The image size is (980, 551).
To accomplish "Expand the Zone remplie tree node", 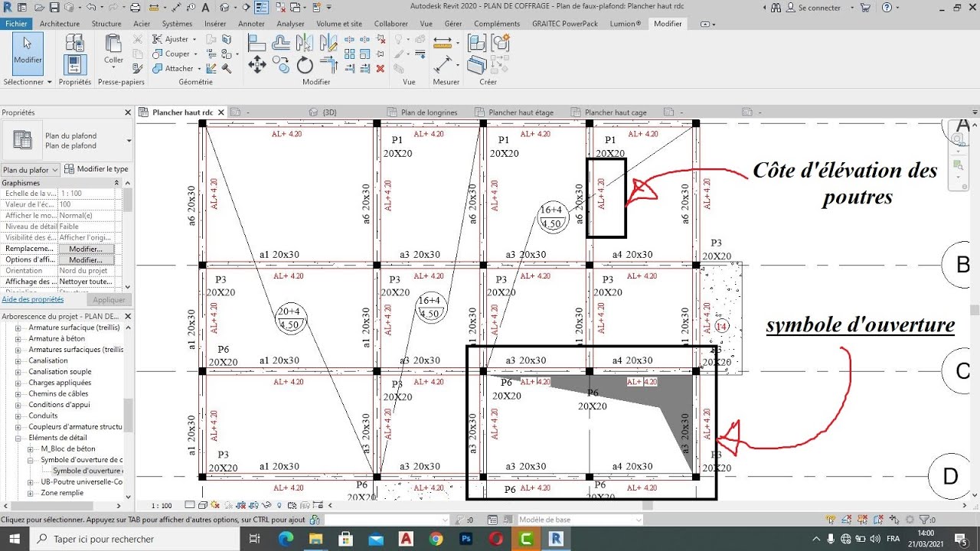I will 30,494.
